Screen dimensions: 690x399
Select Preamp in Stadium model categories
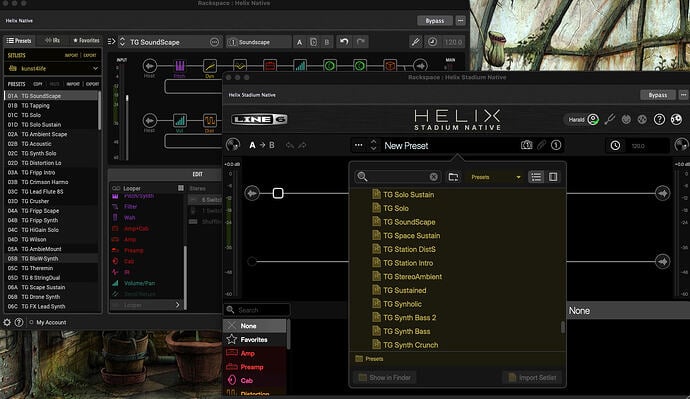point(255,367)
